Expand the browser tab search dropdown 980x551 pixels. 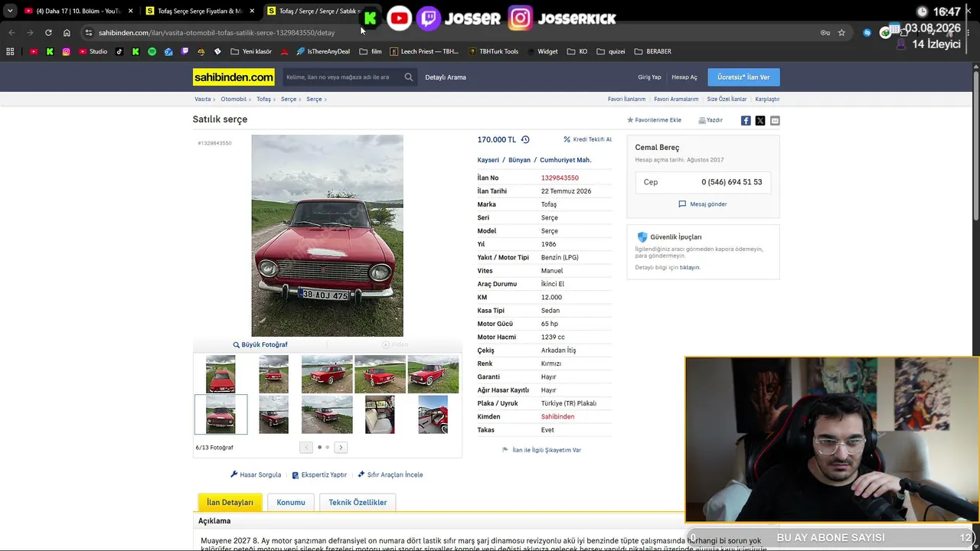tap(10, 11)
